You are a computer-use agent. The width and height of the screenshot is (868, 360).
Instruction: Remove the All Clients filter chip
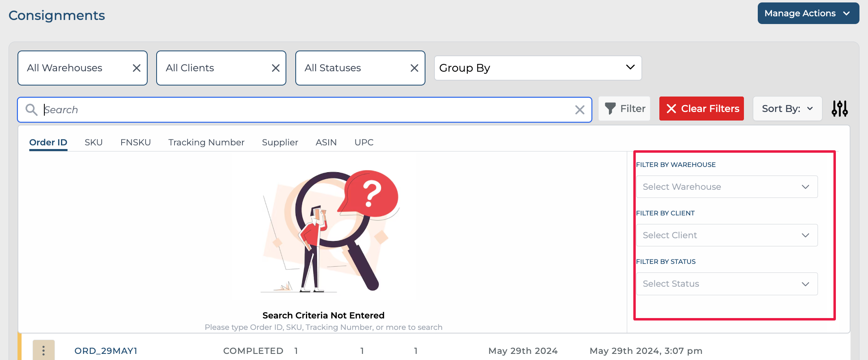(275, 68)
